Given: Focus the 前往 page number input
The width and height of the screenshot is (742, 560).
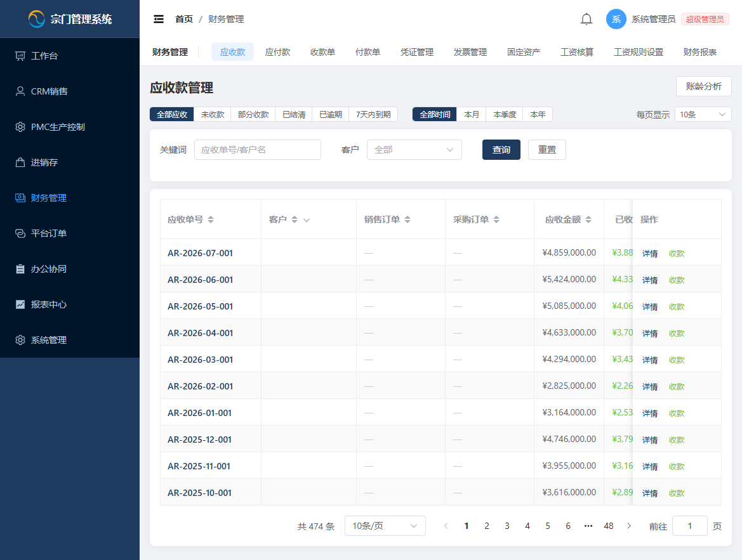Looking at the screenshot, I should coord(689,526).
